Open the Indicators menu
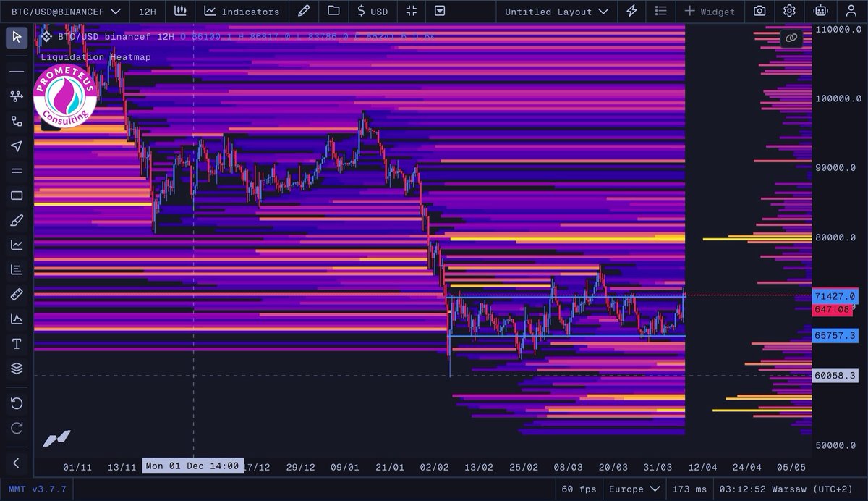This screenshot has height=501, width=868. (x=242, y=12)
